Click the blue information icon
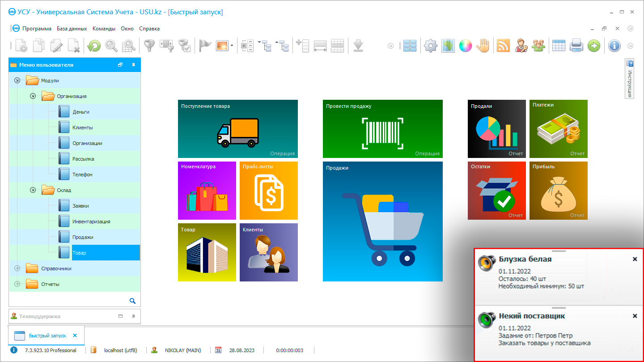 click(x=614, y=46)
